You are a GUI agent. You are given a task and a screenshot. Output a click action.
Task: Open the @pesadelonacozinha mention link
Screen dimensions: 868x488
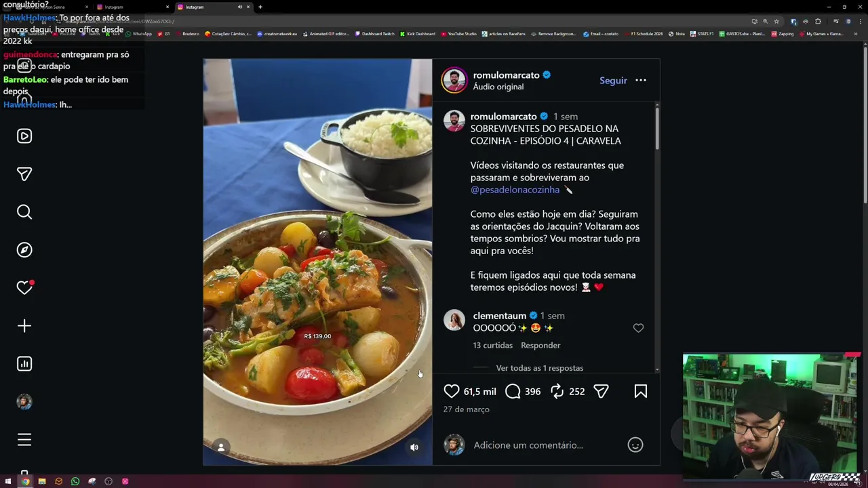tap(515, 190)
